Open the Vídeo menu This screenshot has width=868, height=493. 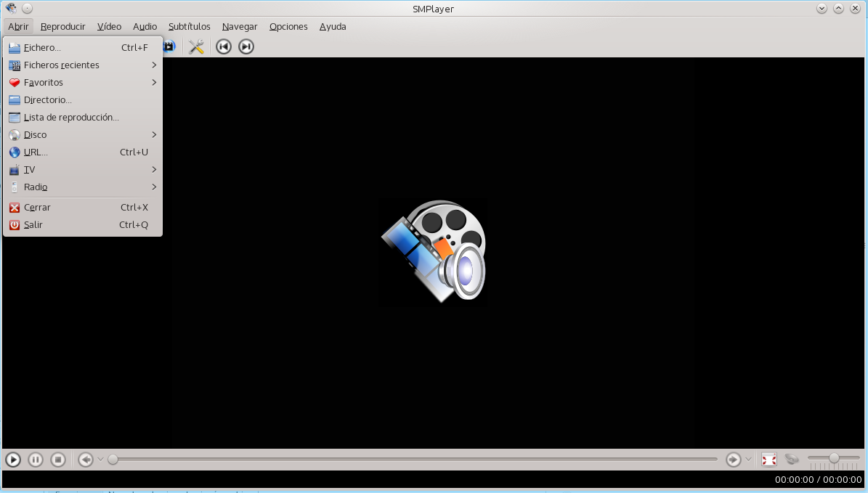(109, 27)
